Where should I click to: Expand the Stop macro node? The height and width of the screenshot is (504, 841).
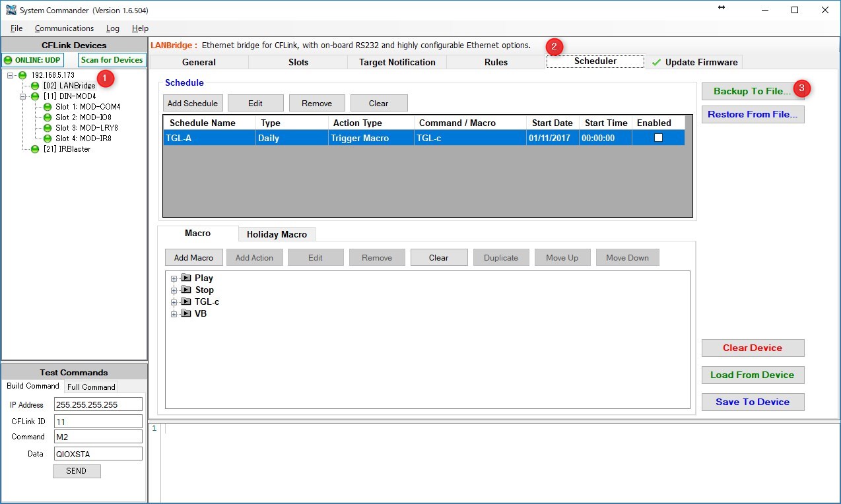click(174, 290)
